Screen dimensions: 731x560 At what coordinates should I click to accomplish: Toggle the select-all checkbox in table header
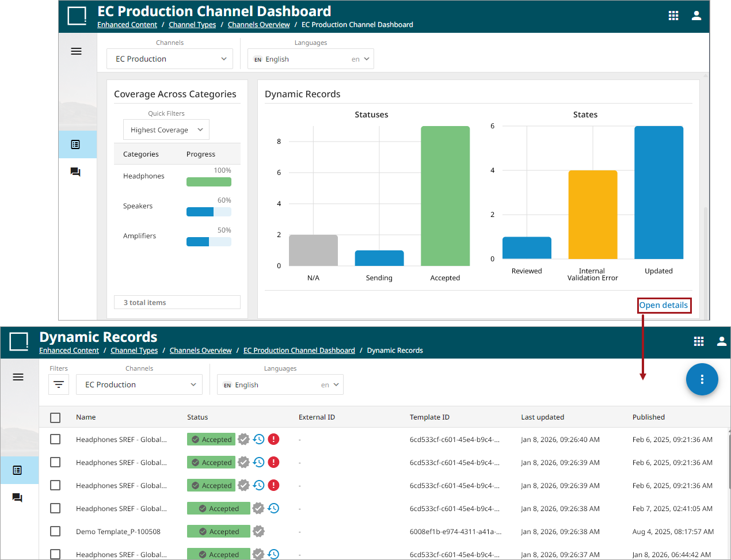(55, 417)
